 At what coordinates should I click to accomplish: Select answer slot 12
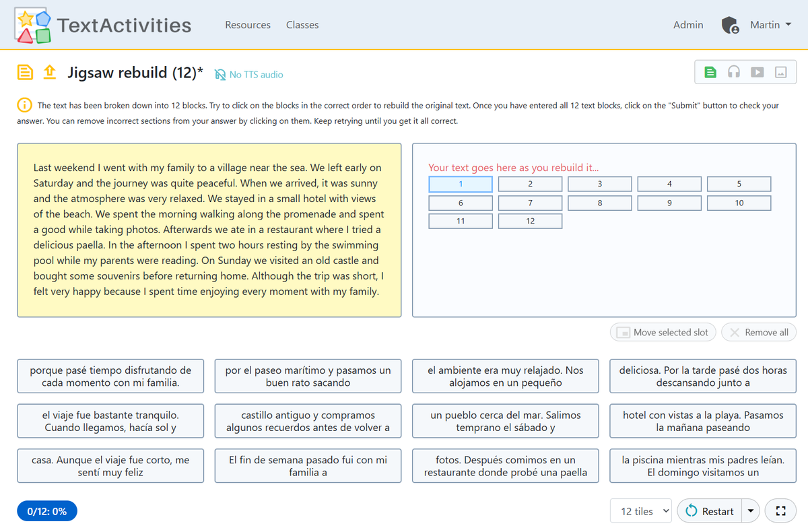coord(530,221)
